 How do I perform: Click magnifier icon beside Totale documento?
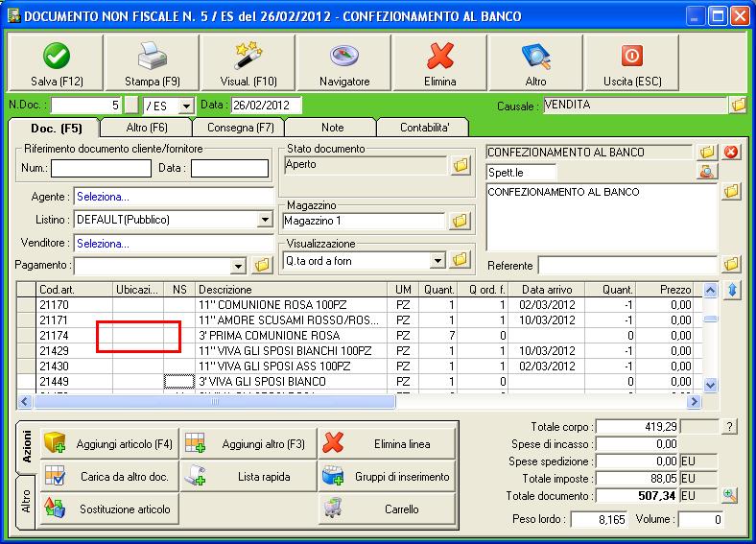[x=730, y=495]
